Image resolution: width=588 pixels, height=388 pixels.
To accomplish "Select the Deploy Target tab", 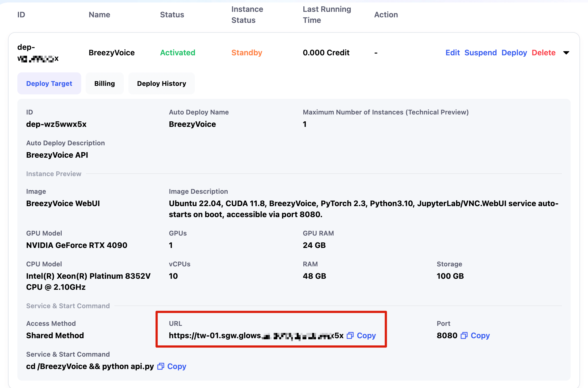I will 49,83.
